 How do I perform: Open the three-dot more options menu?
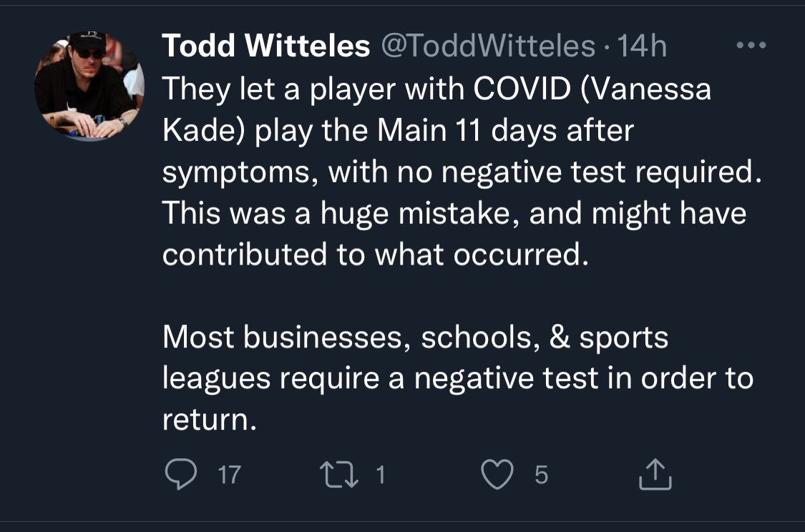[x=751, y=46]
